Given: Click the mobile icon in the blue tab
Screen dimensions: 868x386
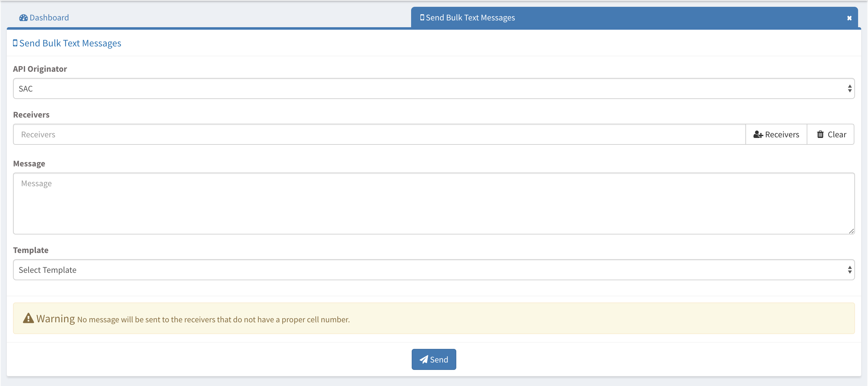Looking at the screenshot, I should 422,18.
